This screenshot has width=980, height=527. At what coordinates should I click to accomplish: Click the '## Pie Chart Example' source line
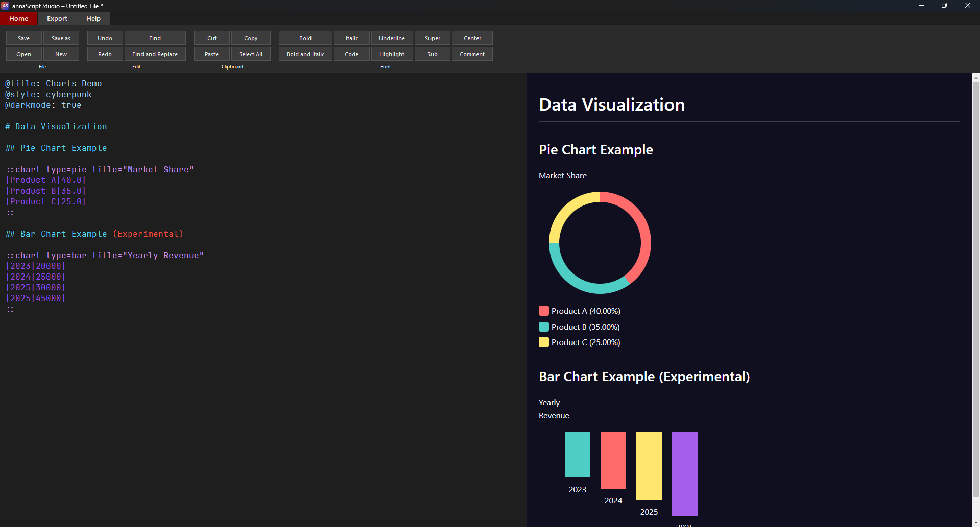tap(56, 148)
